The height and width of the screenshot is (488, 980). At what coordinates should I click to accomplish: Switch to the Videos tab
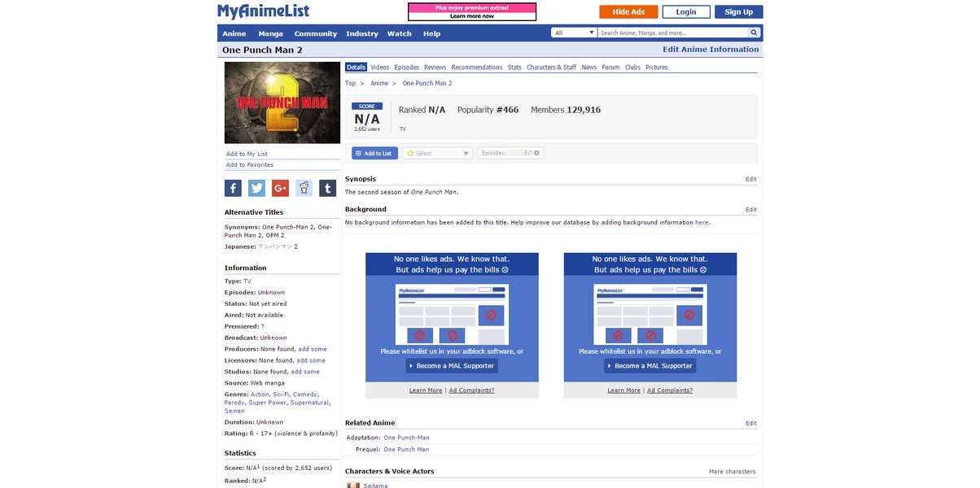(x=380, y=68)
